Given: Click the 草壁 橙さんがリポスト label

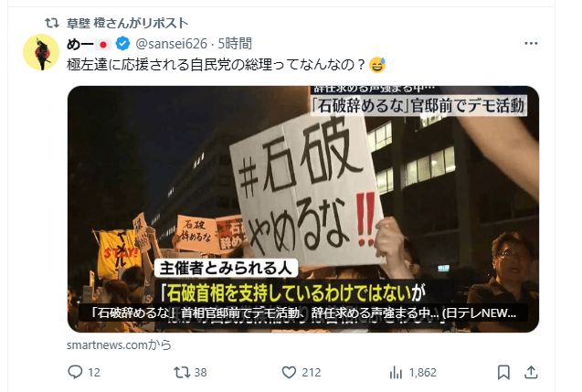Looking at the screenshot, I should [127, 23].
